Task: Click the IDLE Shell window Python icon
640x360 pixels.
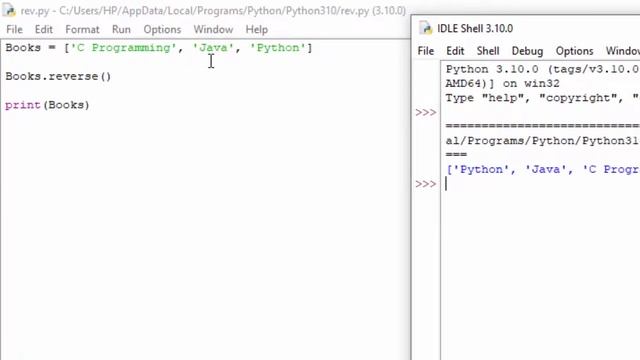Action: (x=425, y=28)
